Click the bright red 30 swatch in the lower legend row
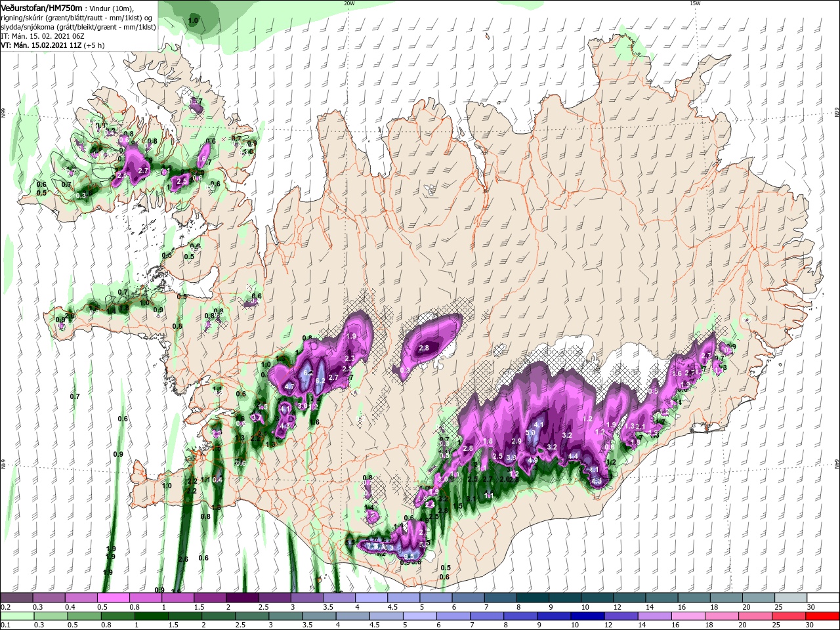The image size is (840, 630). point(822,616)
